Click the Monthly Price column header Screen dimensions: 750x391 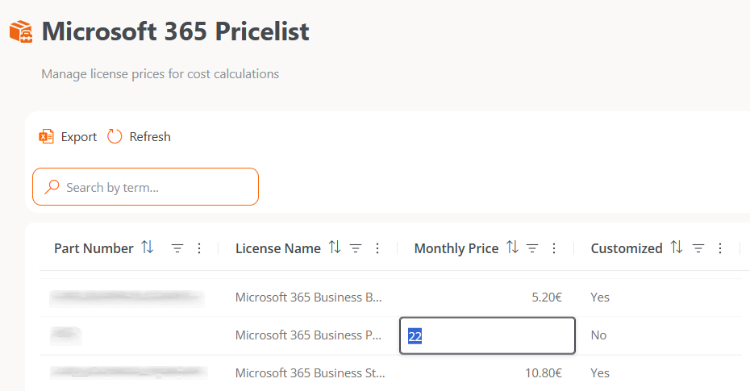click(x=456, y=248)
